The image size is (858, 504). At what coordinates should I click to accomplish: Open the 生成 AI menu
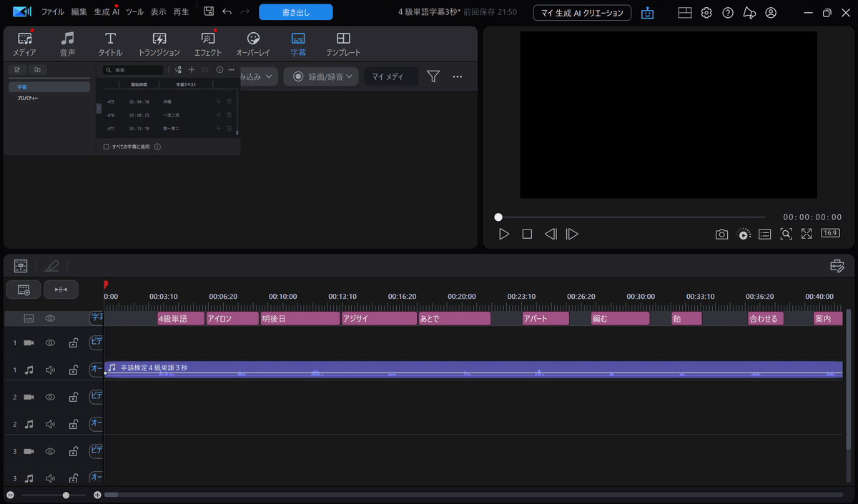107,12
